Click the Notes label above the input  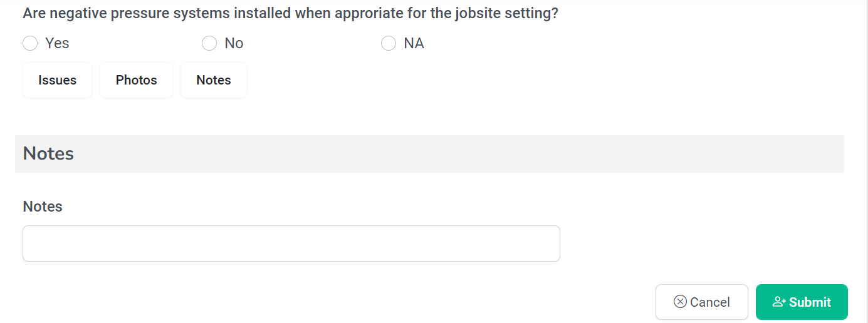click(43, 207)
